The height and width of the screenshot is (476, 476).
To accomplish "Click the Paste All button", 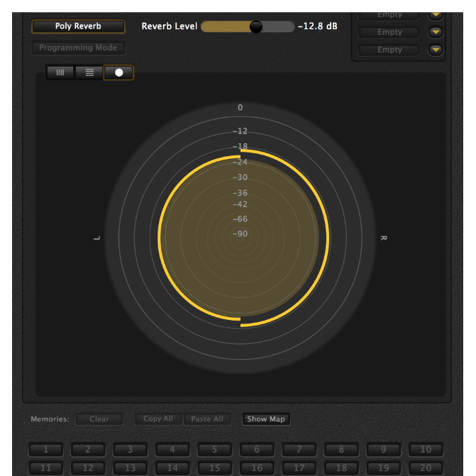I will tap(206, 419).
